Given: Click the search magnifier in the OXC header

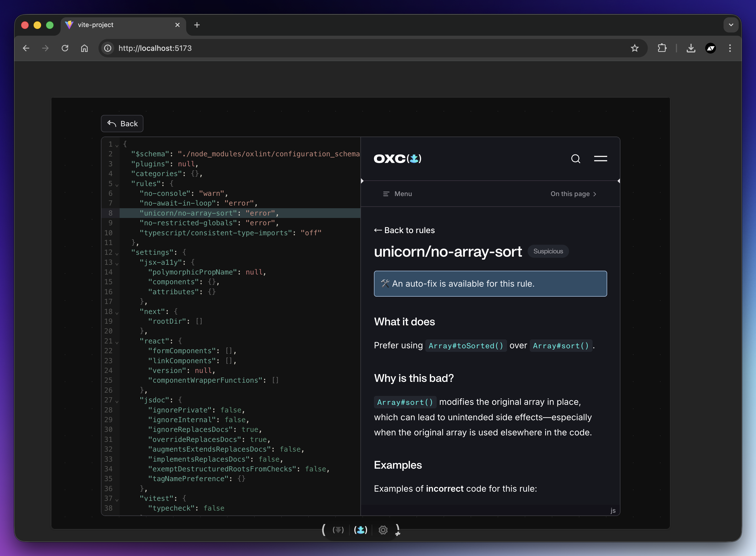Looking at the screenshot, I should (x=576, y=158).
